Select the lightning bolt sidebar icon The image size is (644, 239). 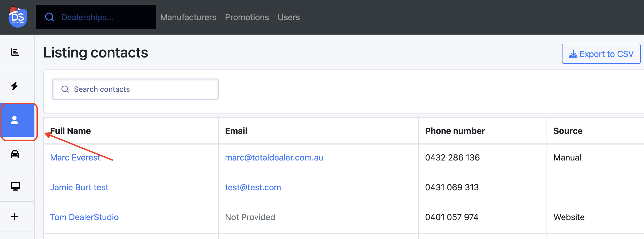(15, 86)
